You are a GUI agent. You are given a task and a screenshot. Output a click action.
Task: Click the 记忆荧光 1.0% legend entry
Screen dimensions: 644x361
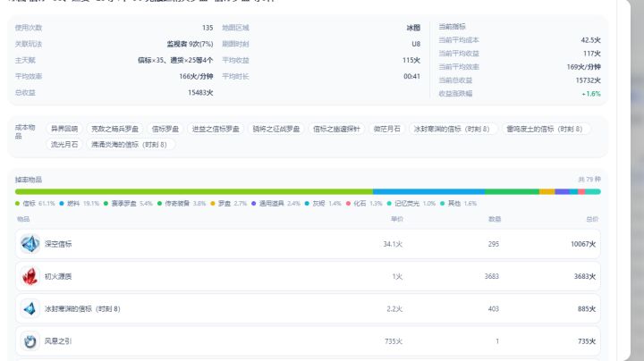[411, 204]
